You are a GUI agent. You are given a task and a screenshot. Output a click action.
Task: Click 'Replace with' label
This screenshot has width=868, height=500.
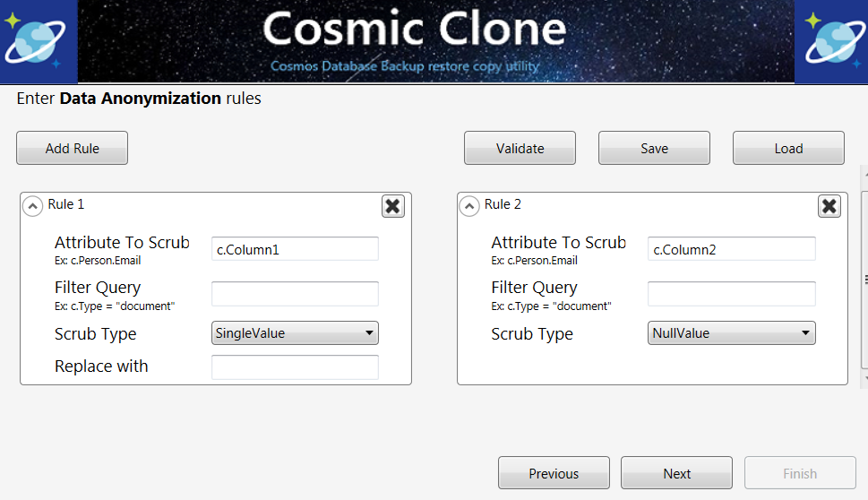click(101, 366)
